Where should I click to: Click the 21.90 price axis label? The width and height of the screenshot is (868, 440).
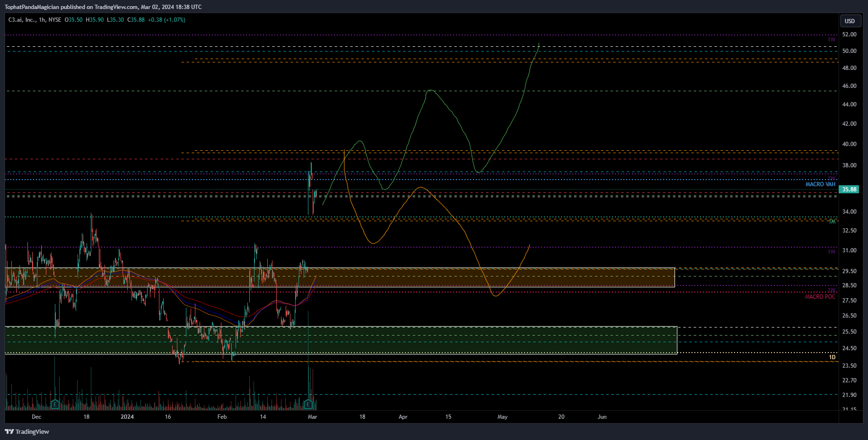coord(850,395)
